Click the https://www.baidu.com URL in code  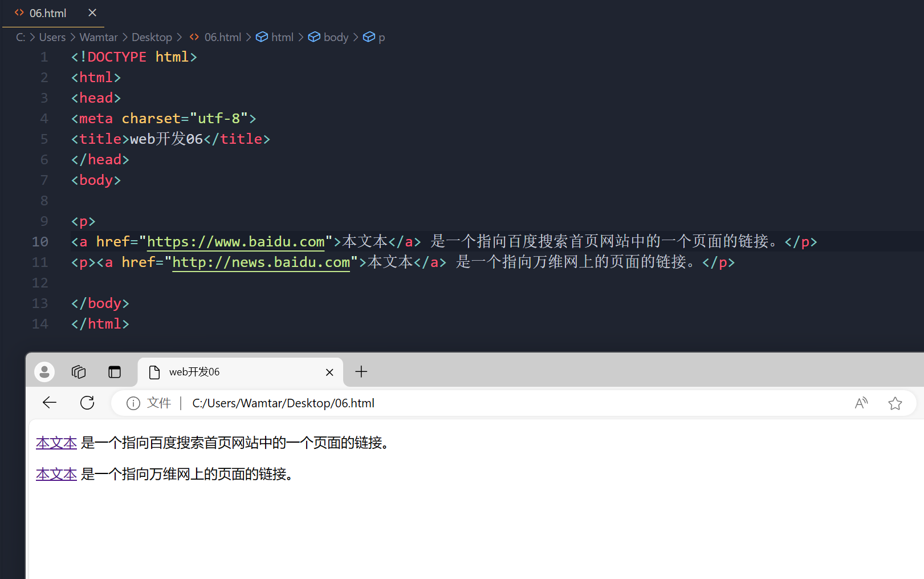(x=236, y=242)
